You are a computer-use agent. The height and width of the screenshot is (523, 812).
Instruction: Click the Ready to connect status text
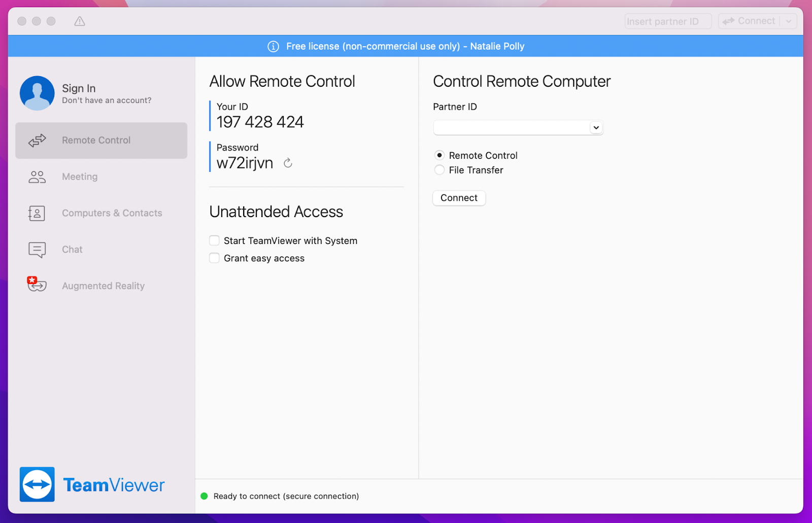click(286, 496)
